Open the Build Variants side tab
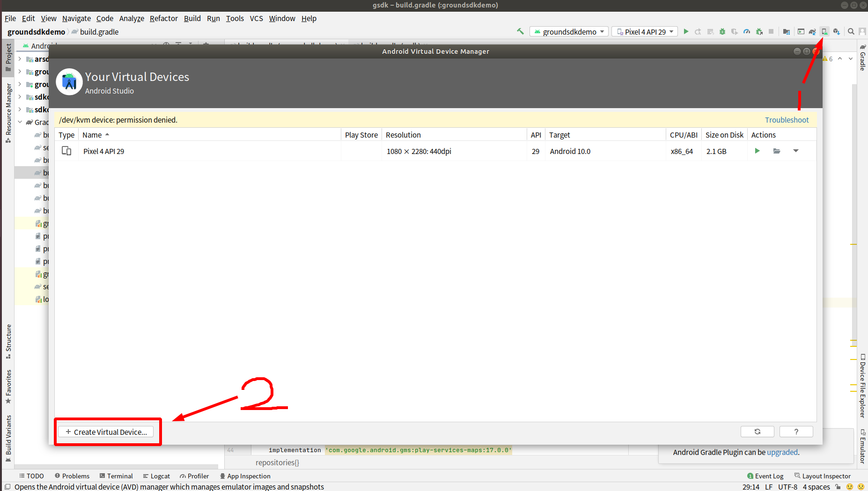The height and width of the screenshot is (491, 868). click(8, 438)
